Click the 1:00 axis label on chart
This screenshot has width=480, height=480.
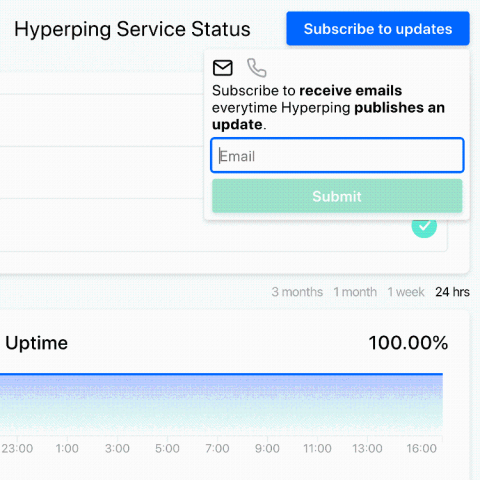click(x=67, y=449)
